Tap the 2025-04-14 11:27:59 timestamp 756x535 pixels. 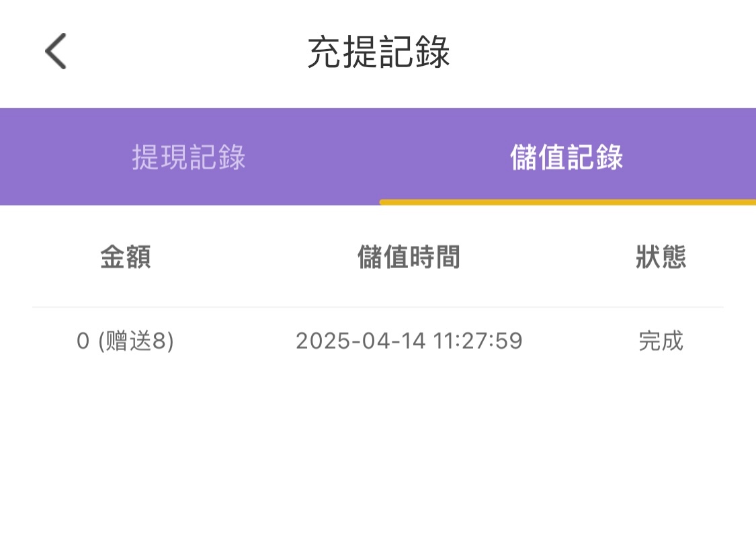[409, 341]
